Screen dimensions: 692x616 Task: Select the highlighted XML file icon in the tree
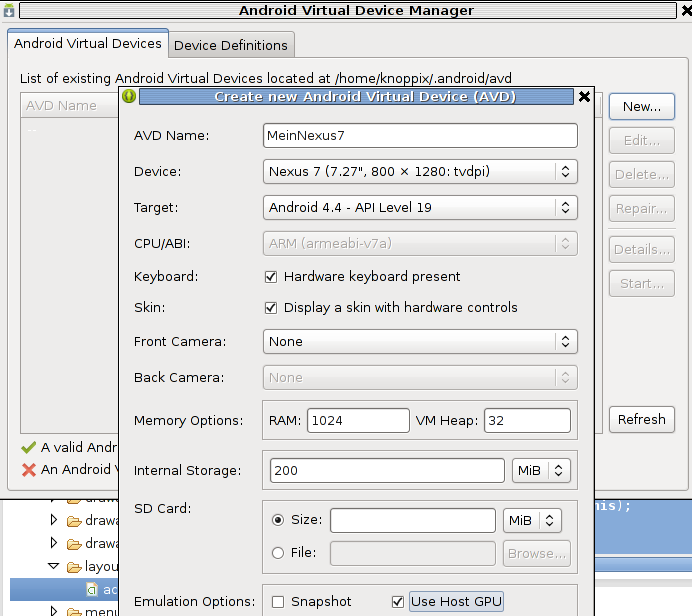tap(92, 589)
